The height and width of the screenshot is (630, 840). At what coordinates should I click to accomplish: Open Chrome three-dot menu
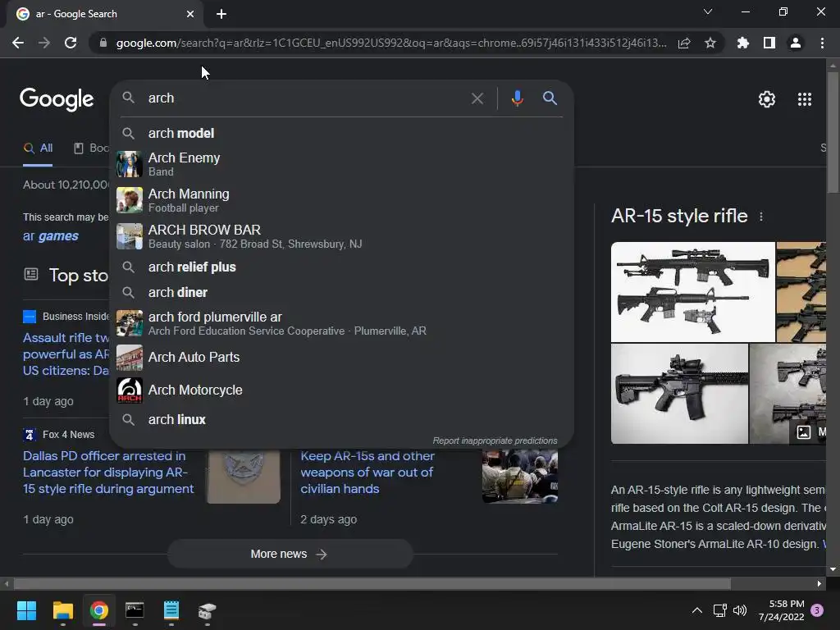[x=822, y=43]
